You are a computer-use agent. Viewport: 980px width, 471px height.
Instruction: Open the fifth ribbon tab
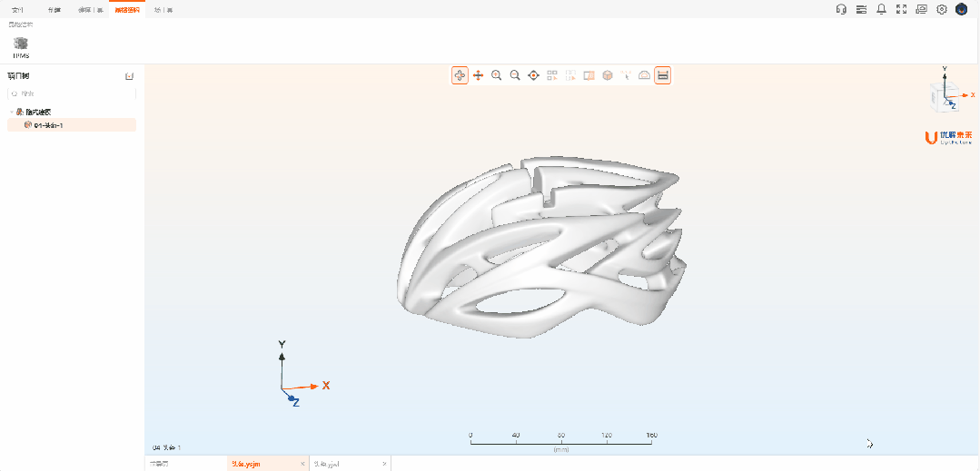163,10
